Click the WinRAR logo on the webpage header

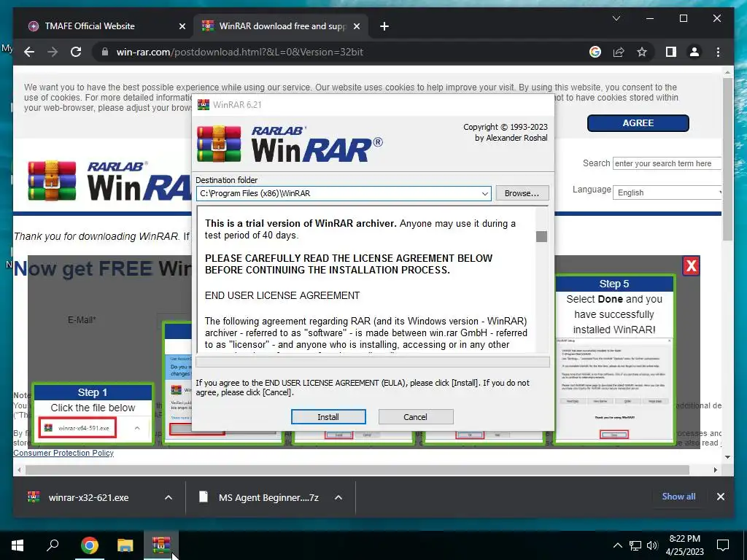109,181
